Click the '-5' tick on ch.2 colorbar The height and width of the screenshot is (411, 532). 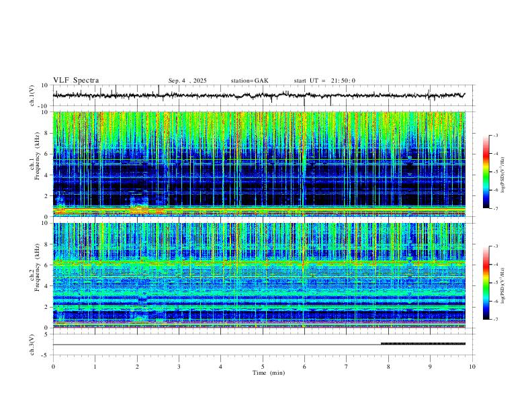495,283
